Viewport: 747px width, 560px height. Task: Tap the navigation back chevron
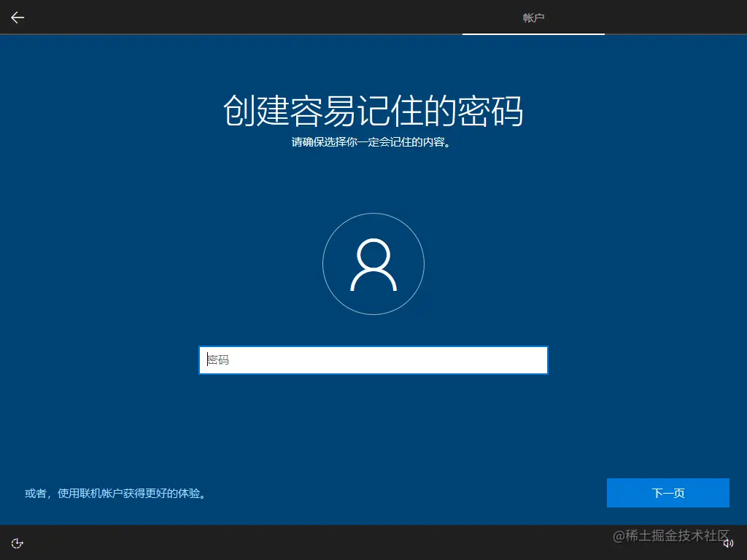pyautogui.click(x=17, y=17)
